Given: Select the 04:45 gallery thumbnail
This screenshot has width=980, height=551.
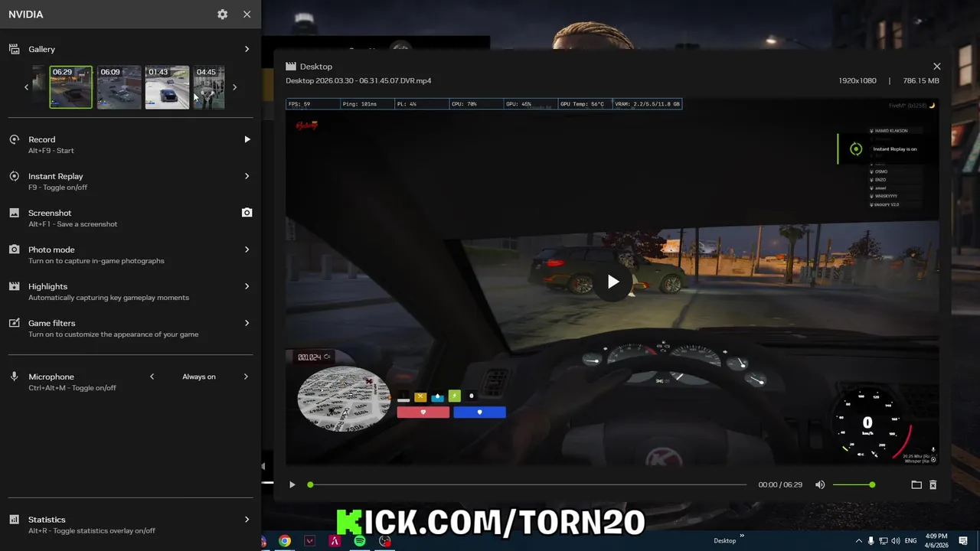Looking at the screenshot, I should click(209, 87).
